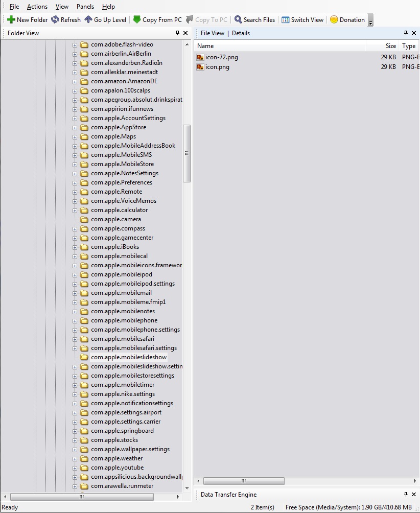Expand the com.apple.AppStore tree node

coord(75,128)
